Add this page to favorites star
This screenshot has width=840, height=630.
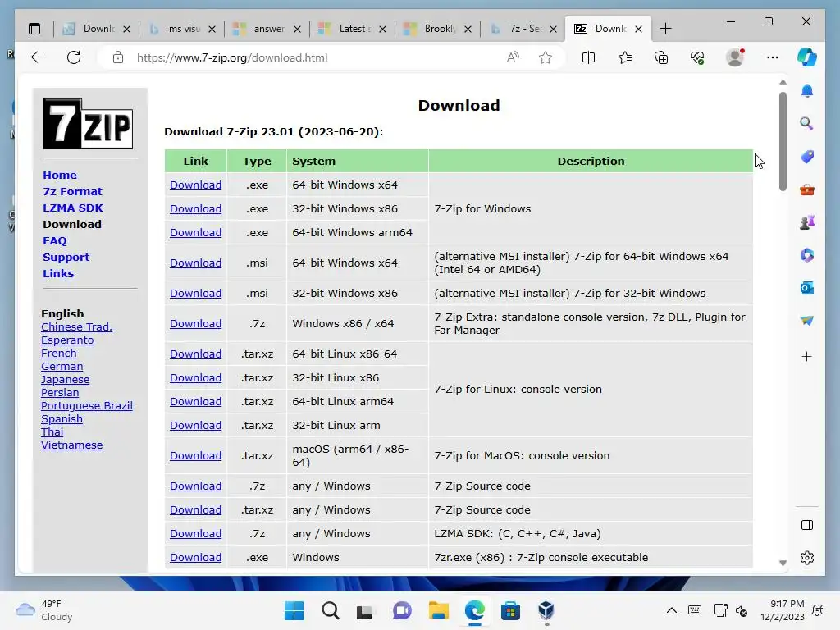click(546, 57)
